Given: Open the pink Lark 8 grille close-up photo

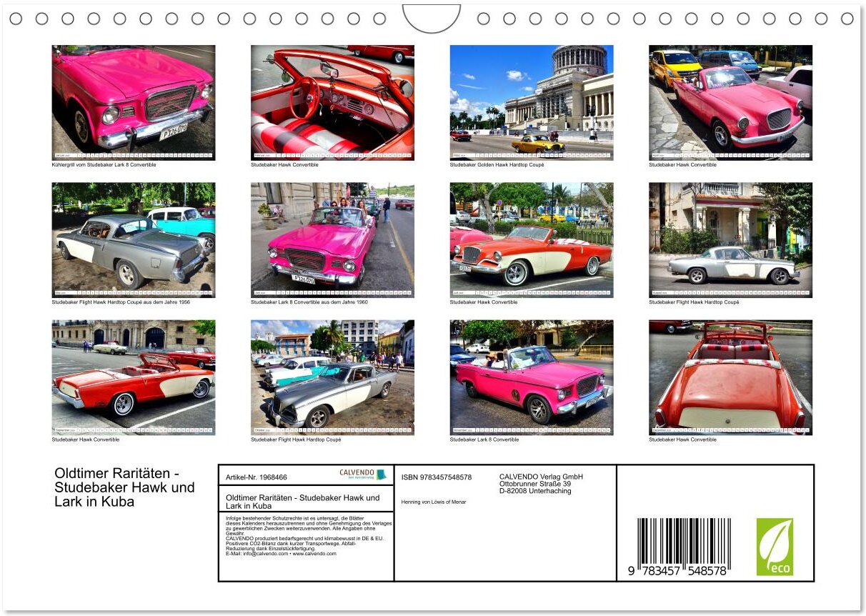Looking at the screenshot, I should (x=134, y=102).
